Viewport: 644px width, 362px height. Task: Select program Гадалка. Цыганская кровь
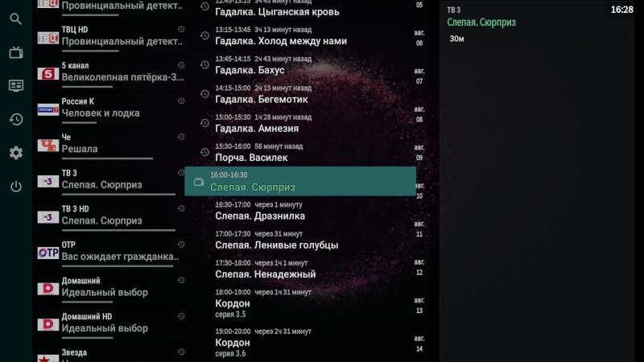pos(277,12)
